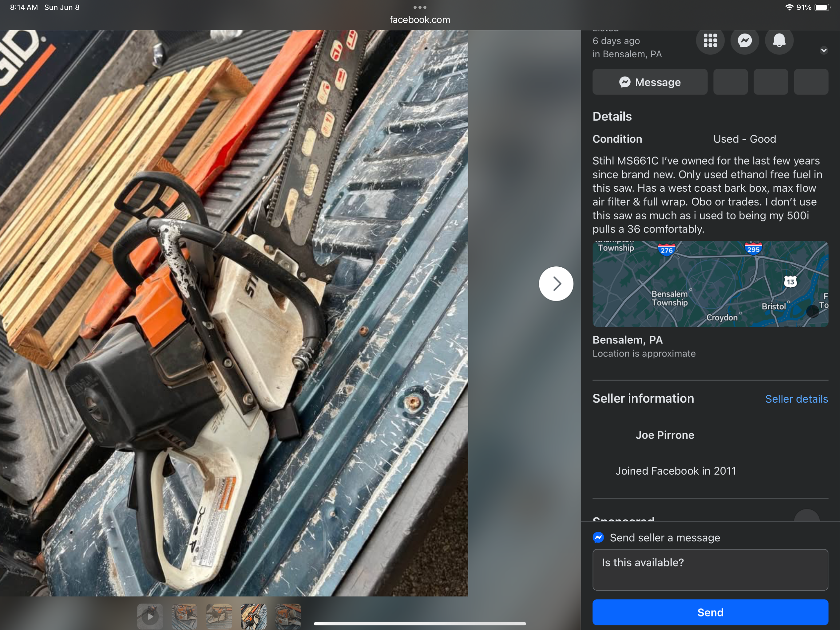Open Messenger from the top bar
The width and height of the screenshot is (840, 630).
coord(745,40)
